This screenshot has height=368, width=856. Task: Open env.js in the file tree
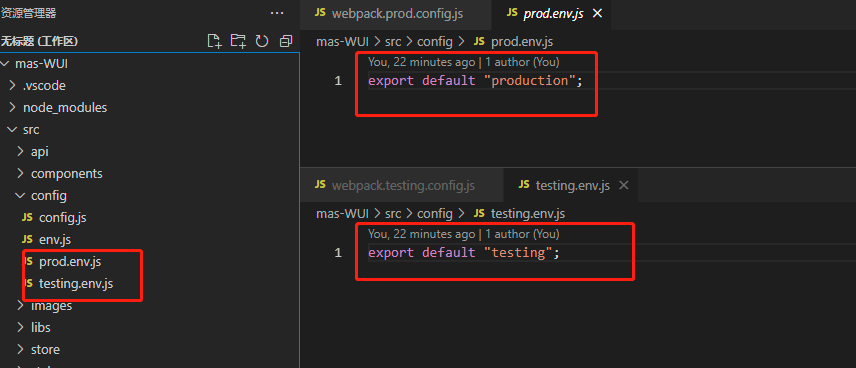(55, 240)
